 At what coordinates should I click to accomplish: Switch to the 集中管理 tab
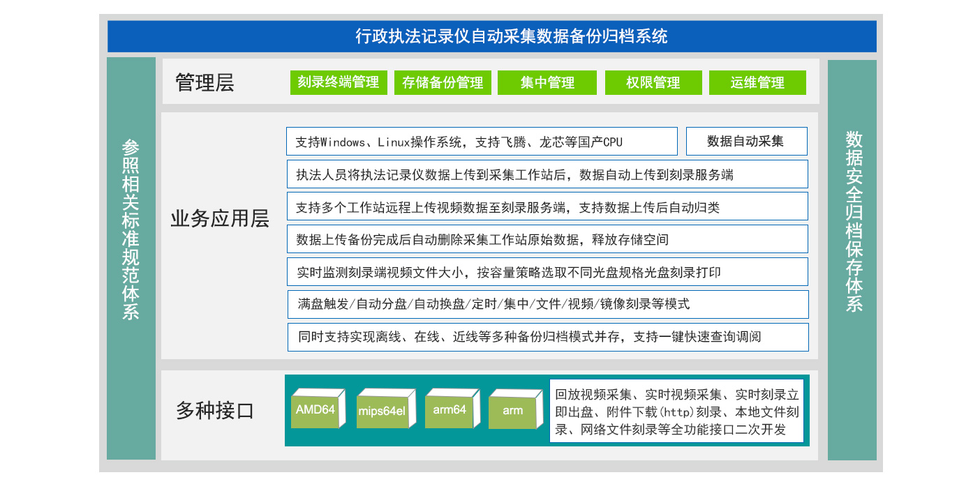[x=547, y=82]
